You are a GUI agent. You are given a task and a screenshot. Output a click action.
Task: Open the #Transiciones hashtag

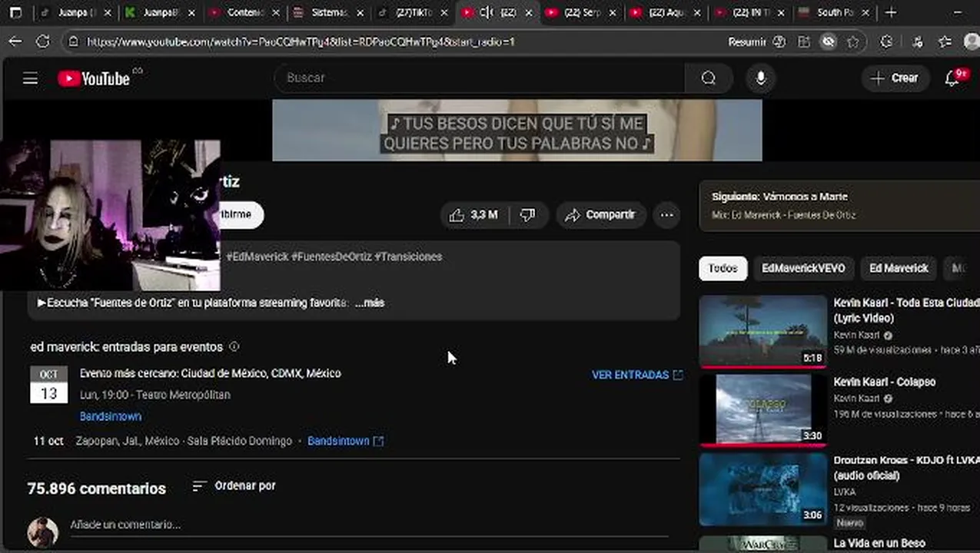click(408, 257)
